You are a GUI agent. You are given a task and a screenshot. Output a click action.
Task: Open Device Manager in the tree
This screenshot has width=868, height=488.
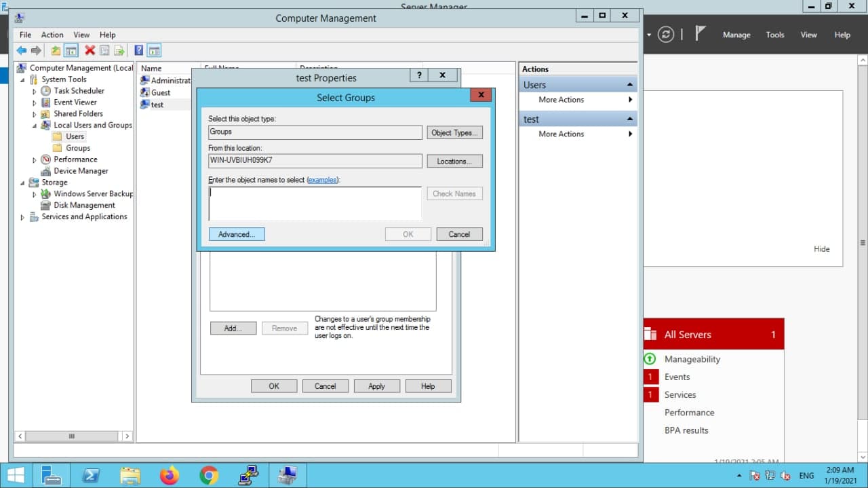tap(81, 171)
